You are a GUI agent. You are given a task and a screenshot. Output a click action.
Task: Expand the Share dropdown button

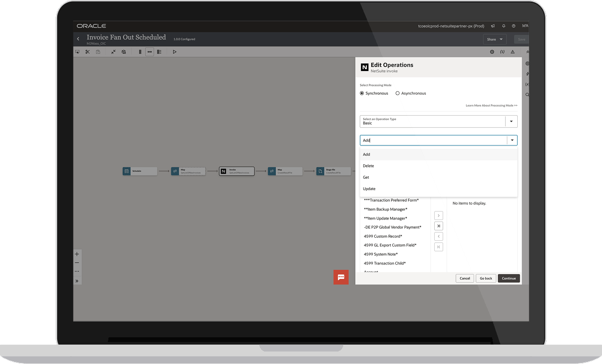(494, 39)
